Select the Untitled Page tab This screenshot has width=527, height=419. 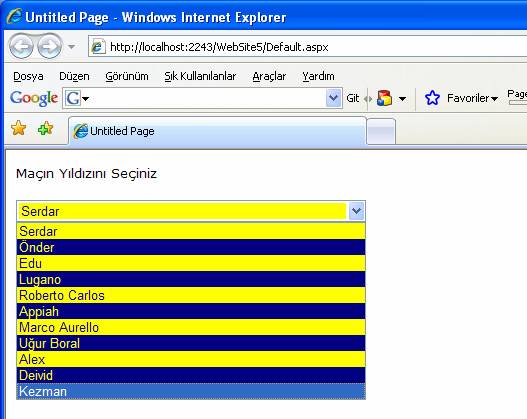pyautogui.click(x=217, y=131)
